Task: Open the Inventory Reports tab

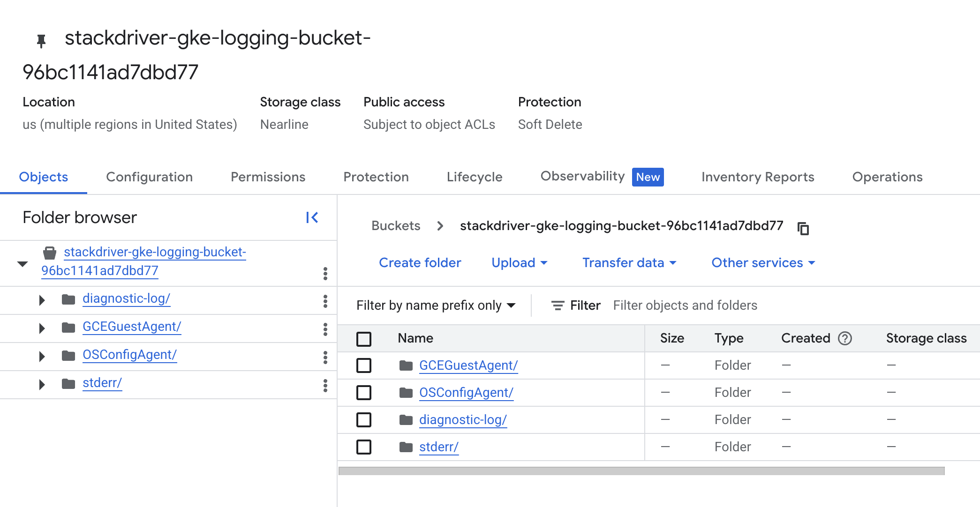Action: 758,177
